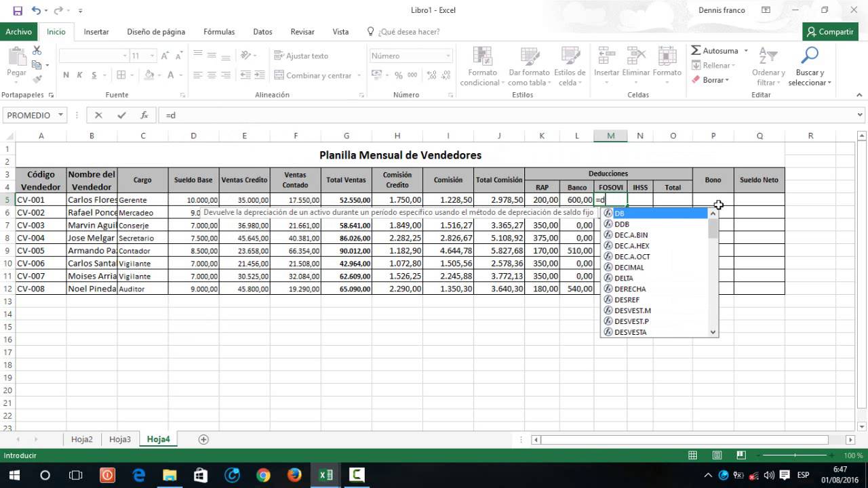The width and height of the screenshot is (868, 488).
Task: Expand the Autosuma dropdown arrow
Action: [745, 51]
